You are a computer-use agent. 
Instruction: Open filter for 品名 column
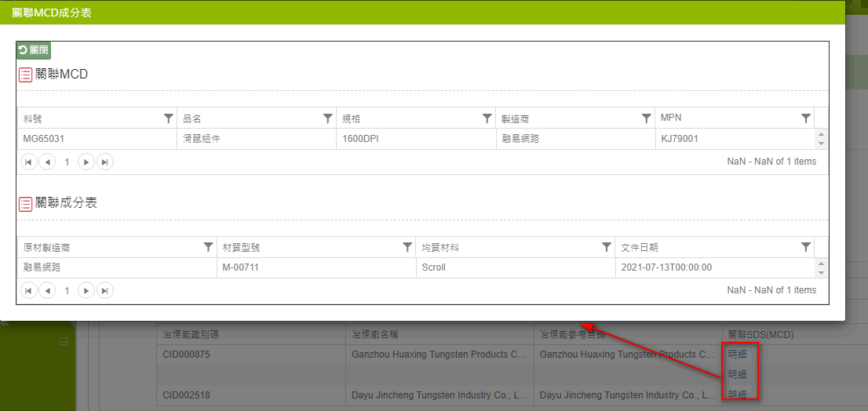pyautogui.click(x=328, y=118)
